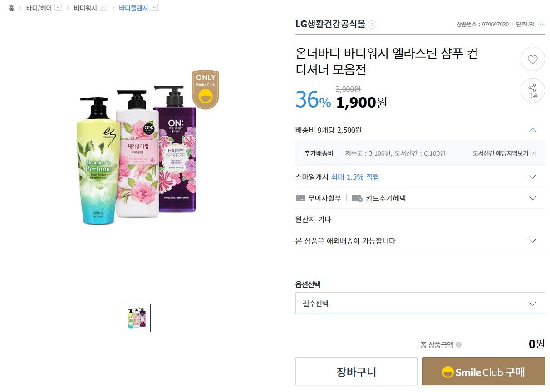The image size is (550, 392).
Task: Open the 바디/헤어 breadcrumb category menu
Action: 58,8
